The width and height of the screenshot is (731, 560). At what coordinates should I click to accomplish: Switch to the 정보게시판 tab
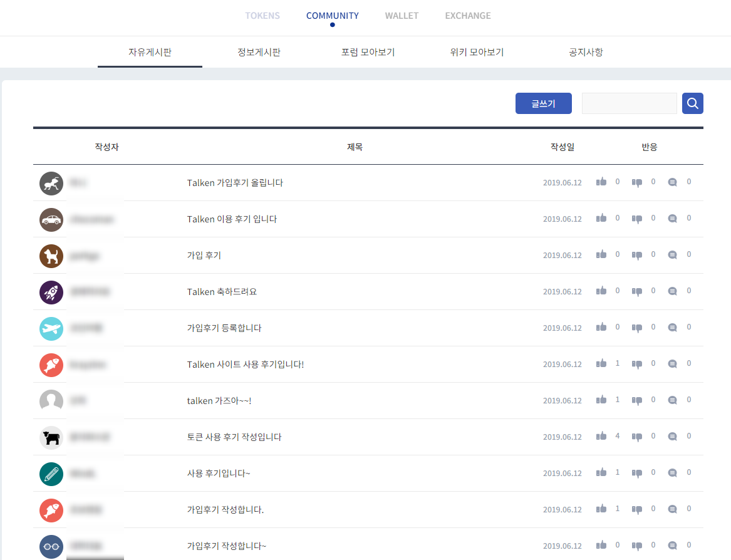pyautogui.click(x=259, y=52)
